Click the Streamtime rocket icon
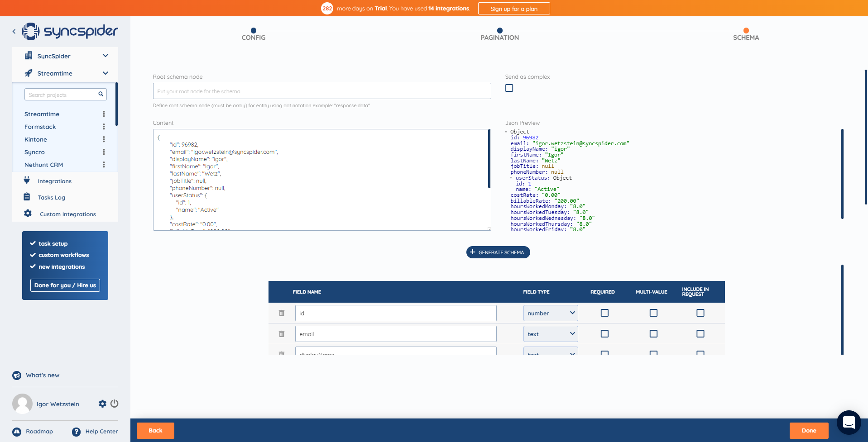The width and height of the screenshot is (868, 442). [29, 73]
